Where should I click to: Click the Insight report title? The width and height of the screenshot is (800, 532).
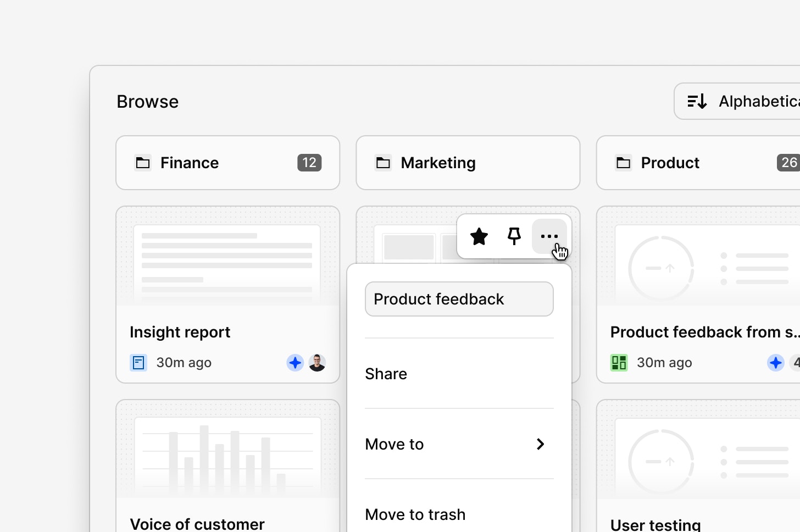coord(180,332)
